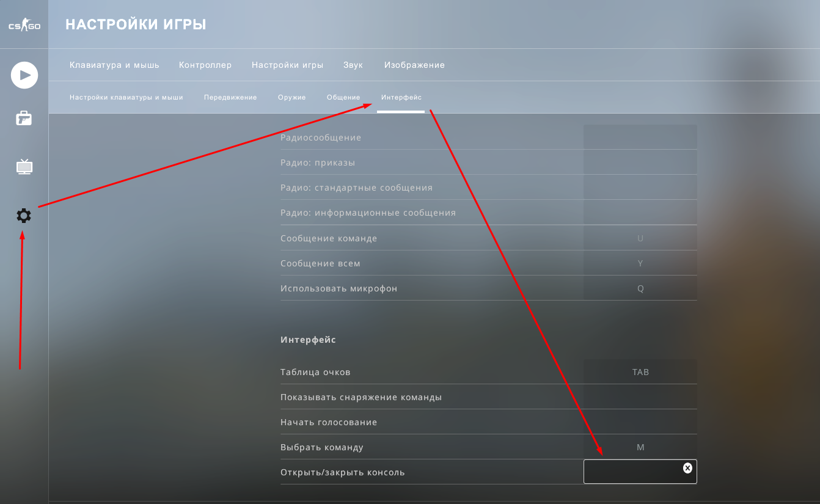Screen dimensions: 820x504
Task: Click the Сообщение команде label
Action: click(x=329, y=238)
